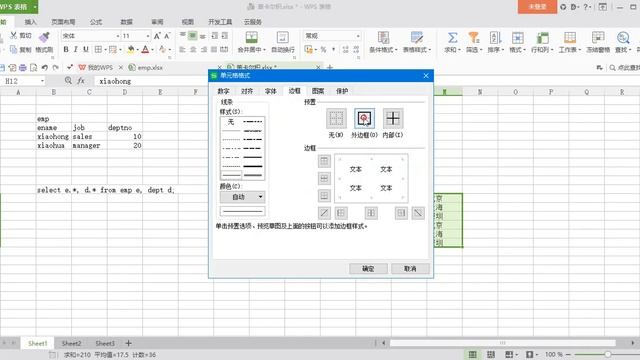The image size is (640, 360).
Task: Toggle the middle horizontal border button
Action: coord(324,178)
